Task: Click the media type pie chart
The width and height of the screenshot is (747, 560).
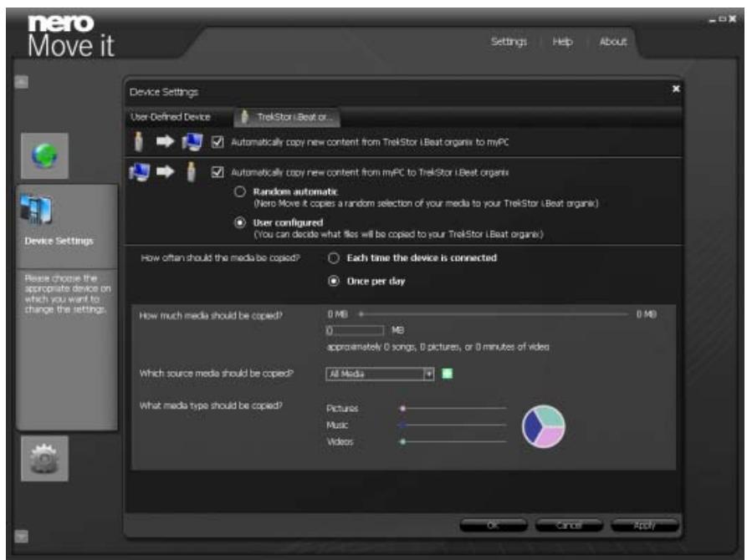Action: point(544,426)
